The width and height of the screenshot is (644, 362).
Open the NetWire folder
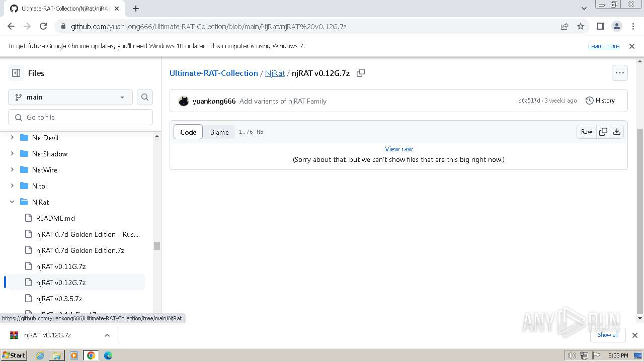tap(45, 170)
